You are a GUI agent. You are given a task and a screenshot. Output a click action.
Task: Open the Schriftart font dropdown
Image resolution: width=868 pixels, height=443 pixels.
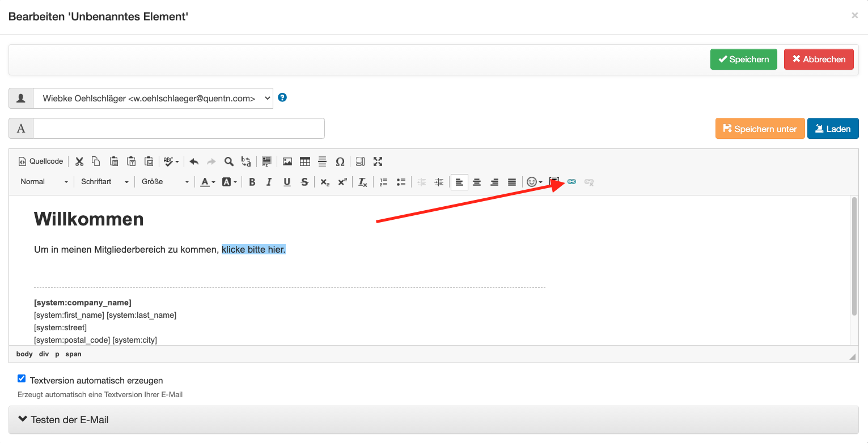(x=104, y=182)
